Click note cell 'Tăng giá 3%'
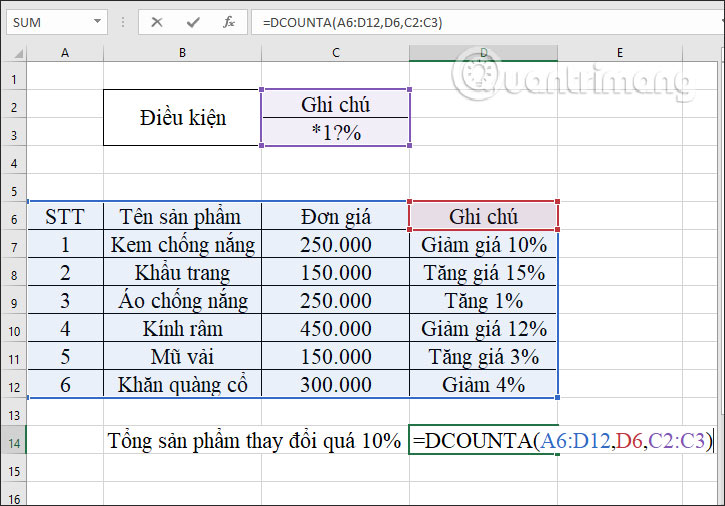This screenshot has width=725, height=506. [x=483, y=356]
